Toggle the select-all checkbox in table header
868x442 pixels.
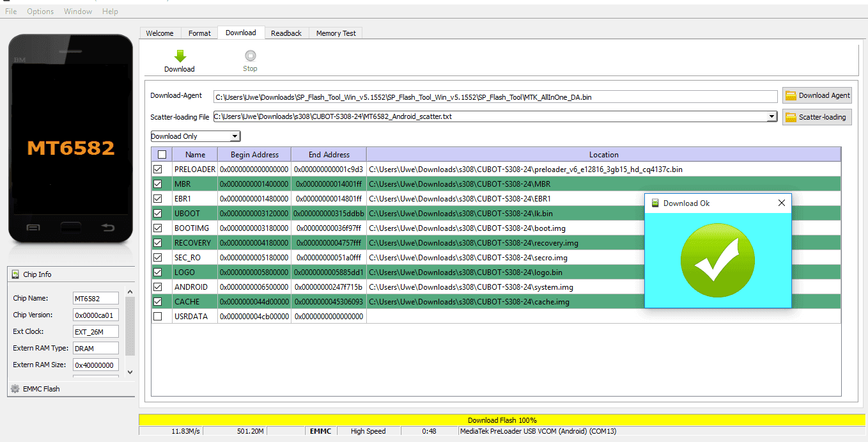click(x=162, y=155)
